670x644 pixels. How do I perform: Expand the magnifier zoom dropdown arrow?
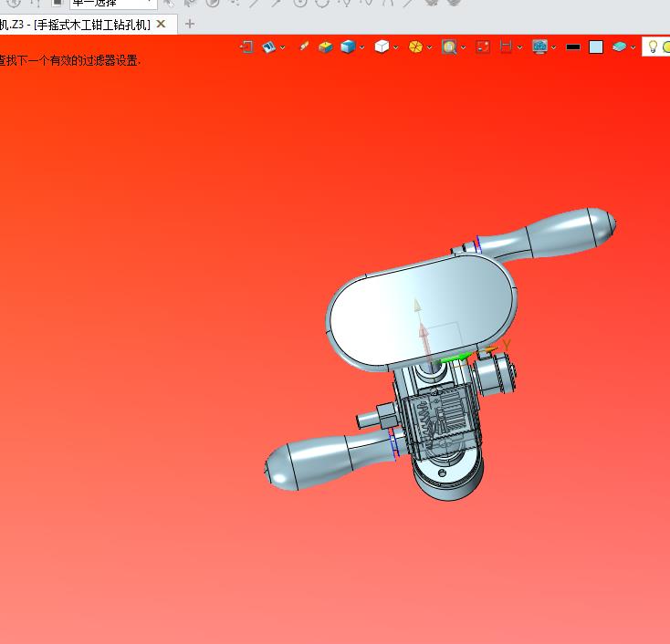coord(463,47)
